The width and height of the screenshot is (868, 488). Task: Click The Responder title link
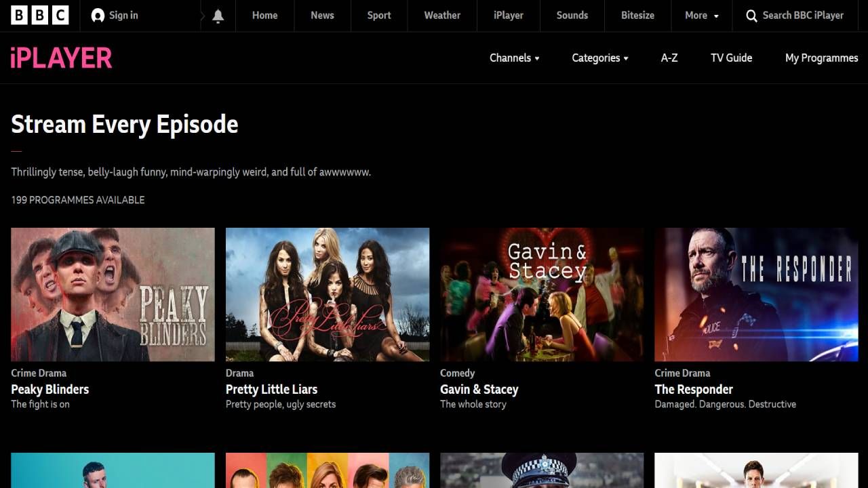pyautogui.click(x=694, y=389)
